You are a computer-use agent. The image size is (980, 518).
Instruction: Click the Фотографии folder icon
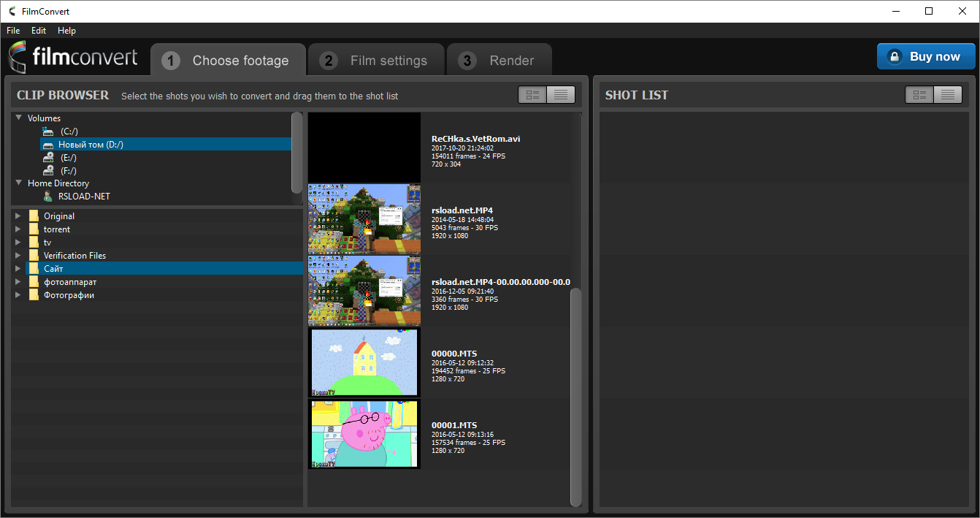[x=34, y=295]
